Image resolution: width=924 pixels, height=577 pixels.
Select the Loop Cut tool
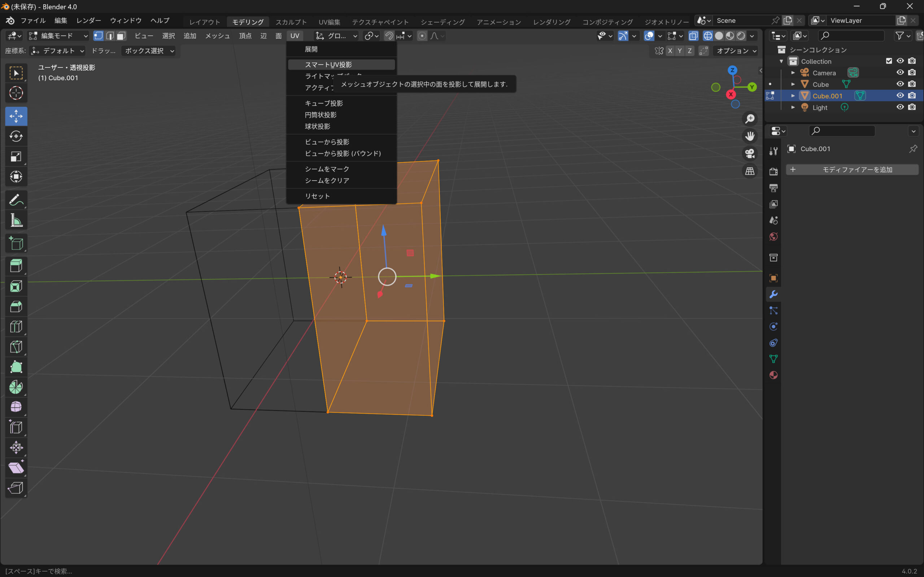16,326
